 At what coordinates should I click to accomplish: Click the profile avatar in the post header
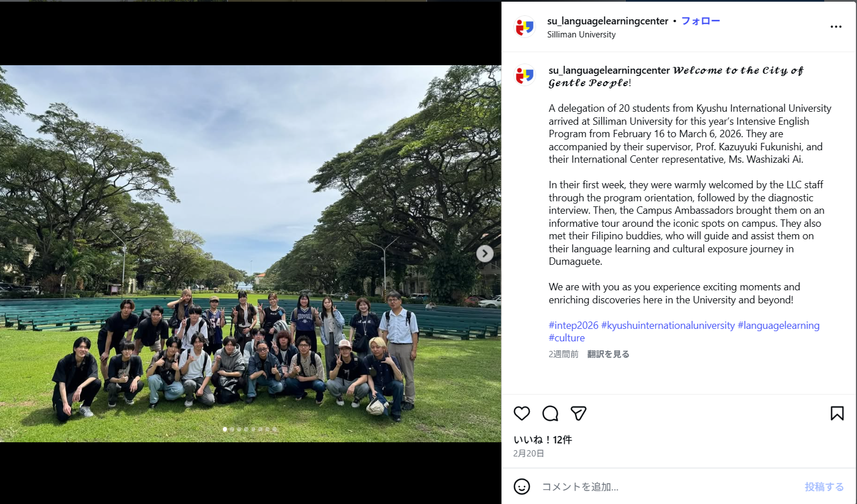pyautogui.click(x=525, y=27)
